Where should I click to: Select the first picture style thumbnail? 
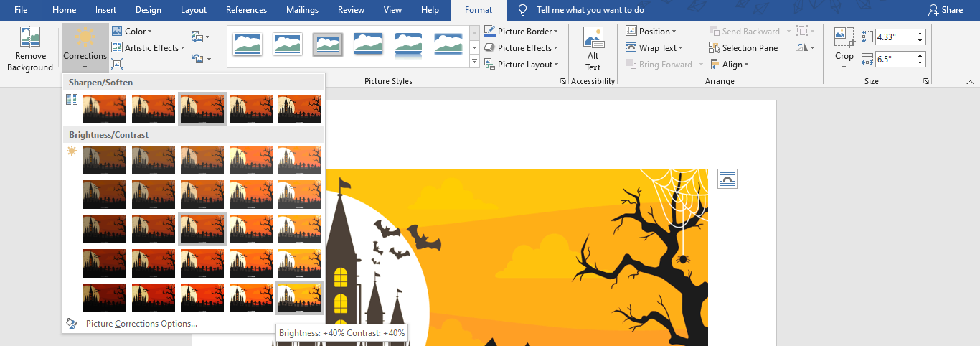point(248,45)
